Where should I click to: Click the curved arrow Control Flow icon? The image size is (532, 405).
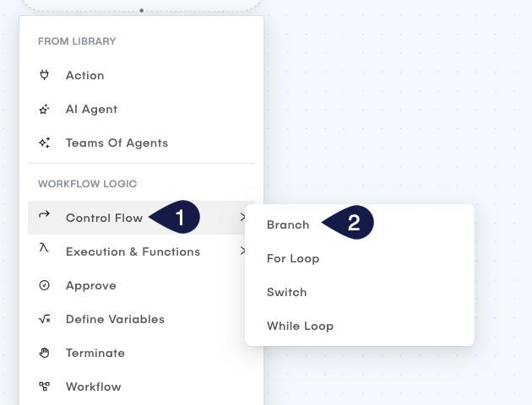point(45,217)
